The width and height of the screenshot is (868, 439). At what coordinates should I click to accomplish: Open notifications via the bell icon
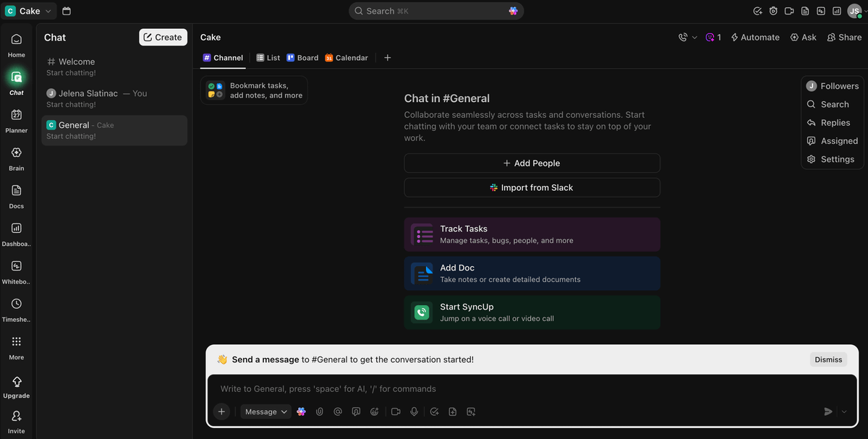[773, 11]
